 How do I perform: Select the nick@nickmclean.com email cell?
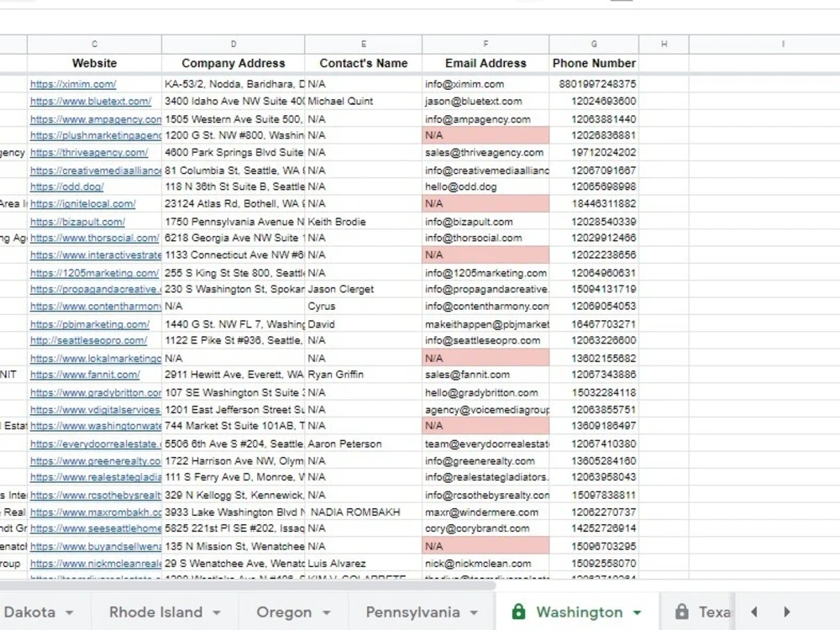[486, 564]
